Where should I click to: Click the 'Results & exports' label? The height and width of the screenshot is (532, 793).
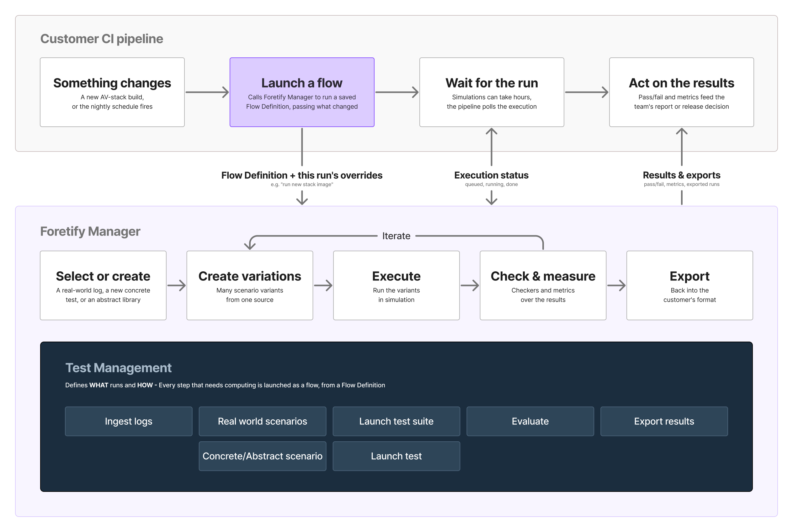[681, 175]
